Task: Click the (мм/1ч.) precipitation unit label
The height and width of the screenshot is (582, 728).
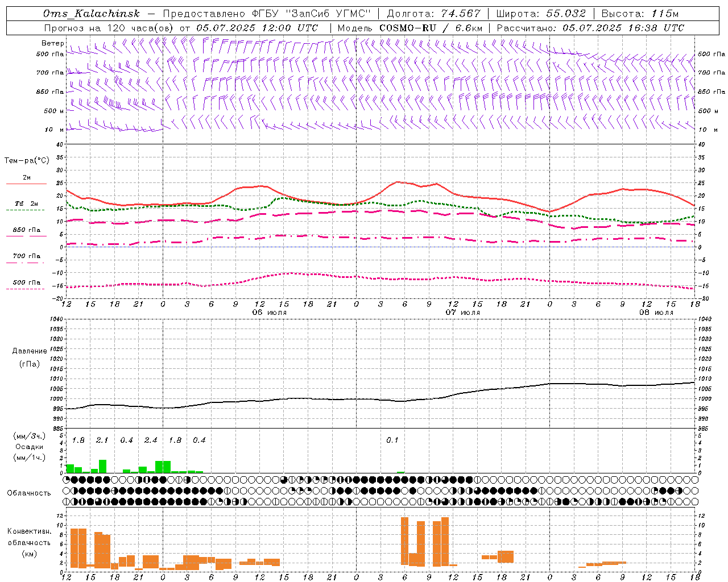Action: (x=29, y=458)
